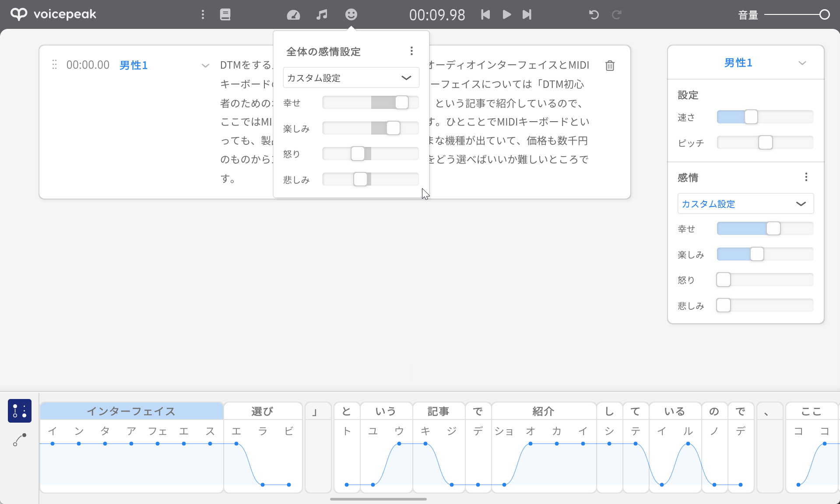Select the 紹介 word segment

pos(544,411)
